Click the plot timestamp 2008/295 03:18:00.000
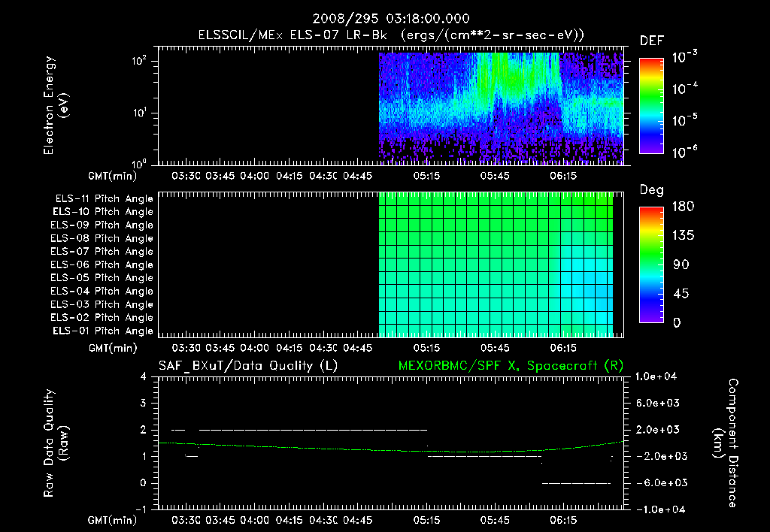 391,19
